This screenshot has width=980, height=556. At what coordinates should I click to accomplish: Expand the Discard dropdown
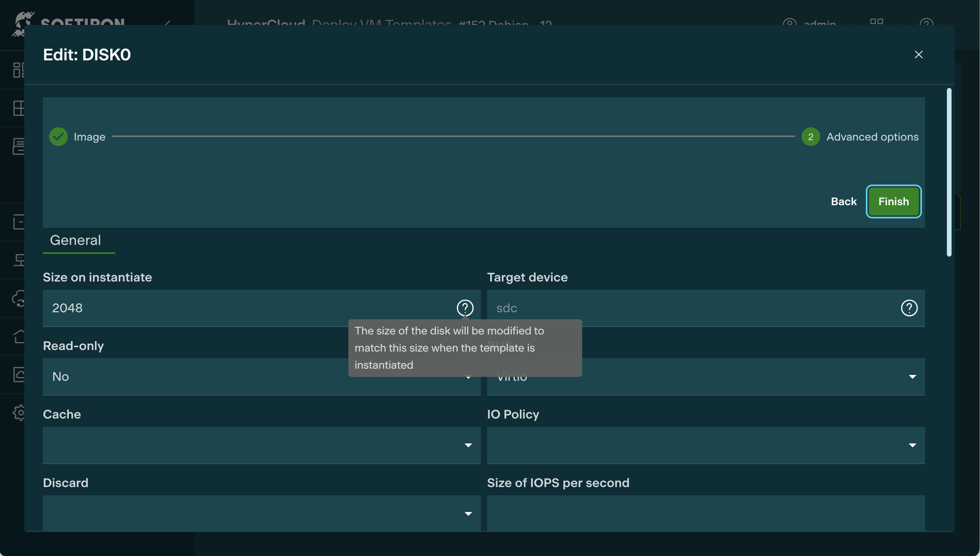click(261, 513)
